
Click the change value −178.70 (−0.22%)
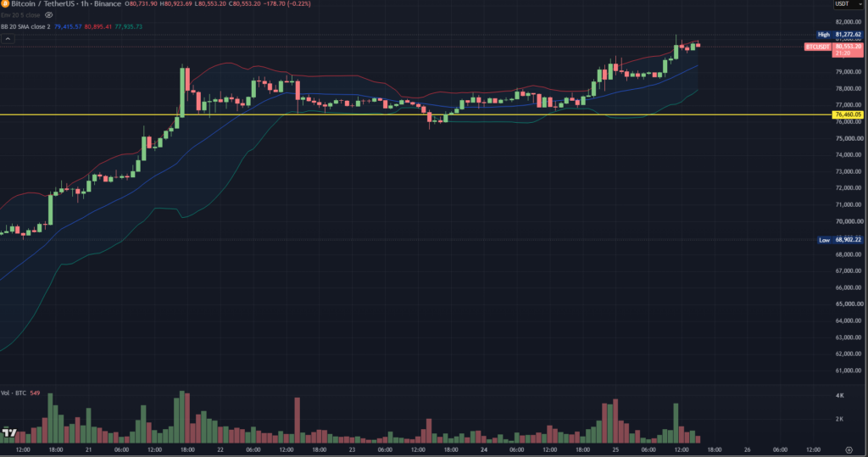click(287, 4)
